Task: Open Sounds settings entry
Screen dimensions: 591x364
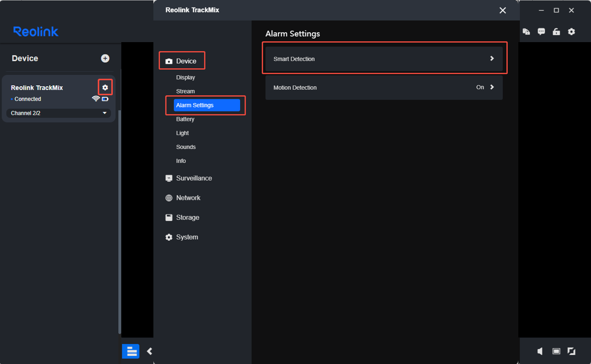Action: [x=186, y=147]
